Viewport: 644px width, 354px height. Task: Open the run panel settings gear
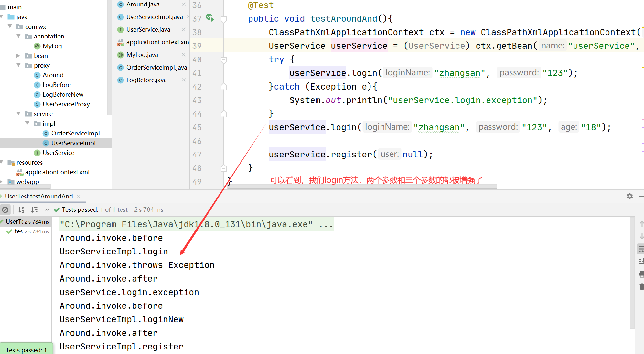[x=629, y=196]
